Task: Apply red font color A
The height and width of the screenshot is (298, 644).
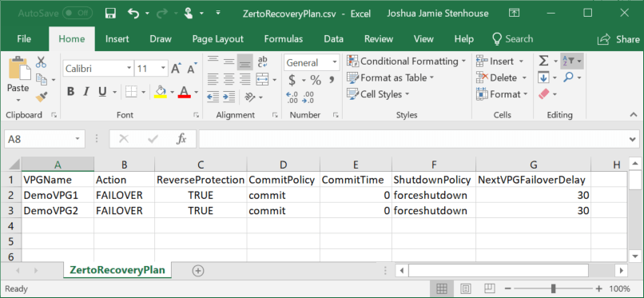Action: 185,92
